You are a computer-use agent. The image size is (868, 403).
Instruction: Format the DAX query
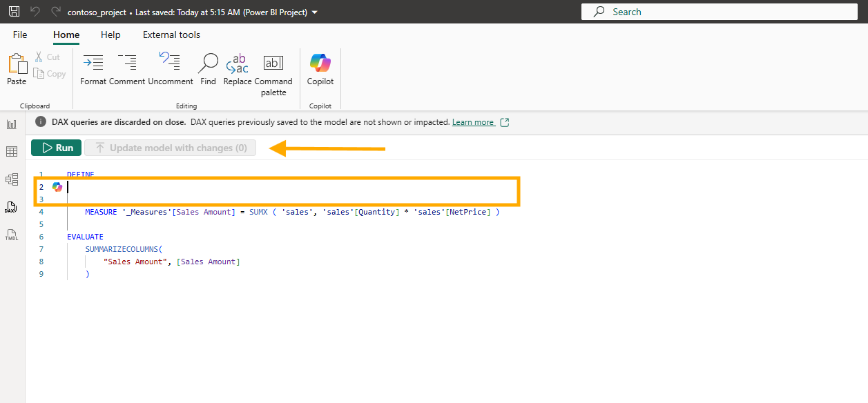93,70
